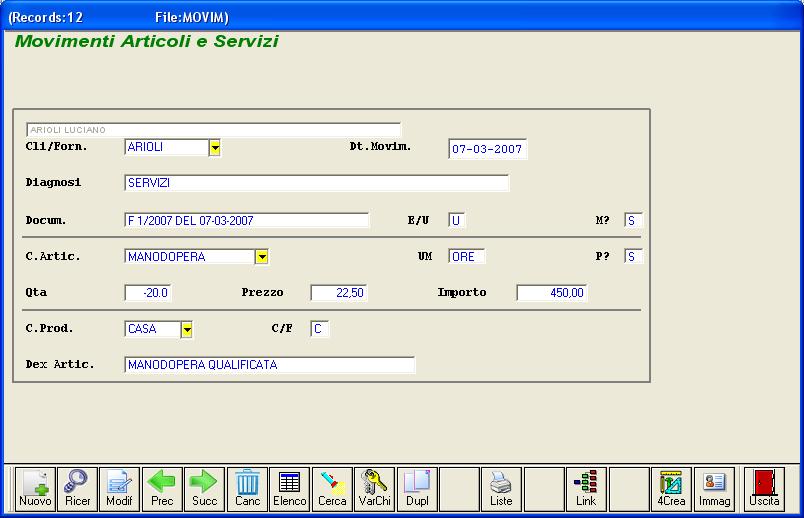Open the Link tree icon
This screenshot has height=518, width=804.
(586, 489)
